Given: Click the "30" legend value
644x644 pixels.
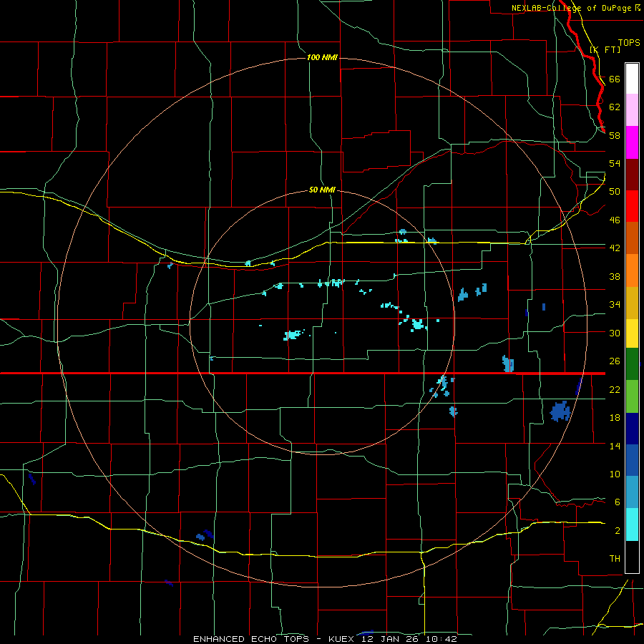Looking at the screenshot, I should [x=615, y=333].
